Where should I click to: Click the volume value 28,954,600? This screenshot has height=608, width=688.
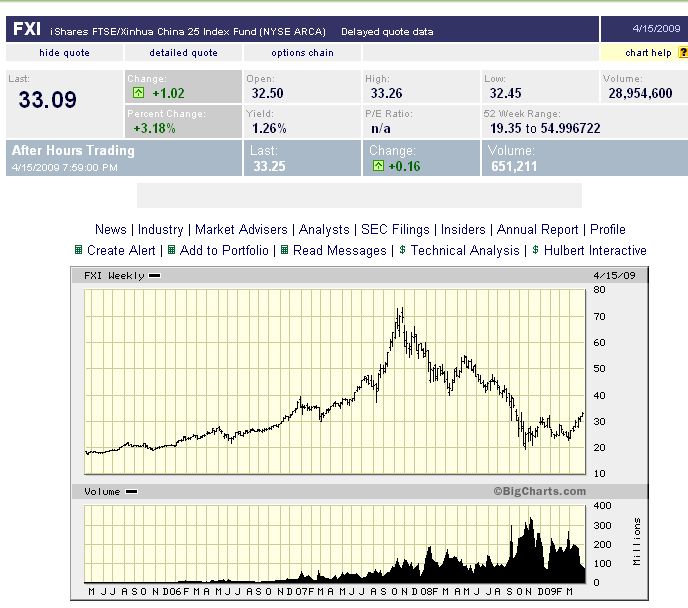pyautogui.click(x=640, y=93)
